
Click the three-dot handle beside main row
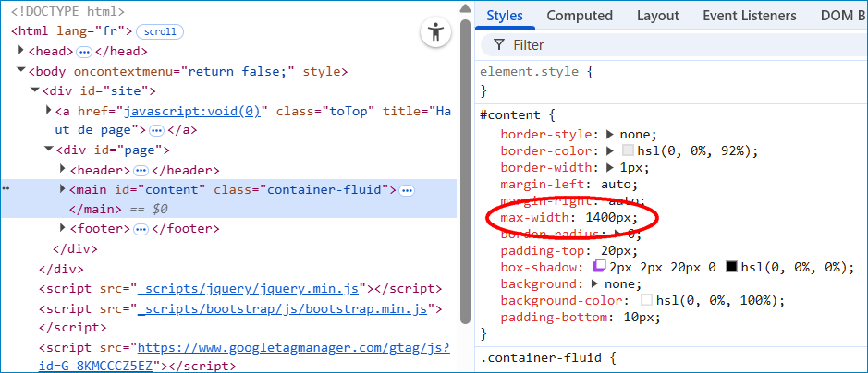[x=6, y=189]
